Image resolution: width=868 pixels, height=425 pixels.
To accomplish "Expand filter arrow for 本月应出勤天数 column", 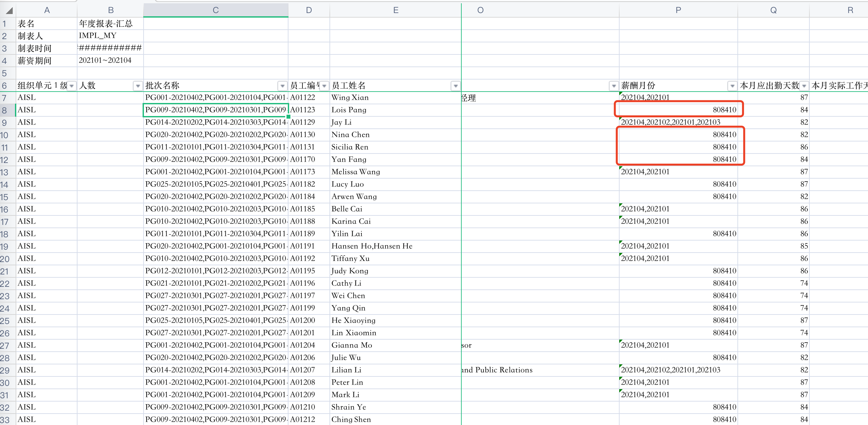I will pos(804,86).
